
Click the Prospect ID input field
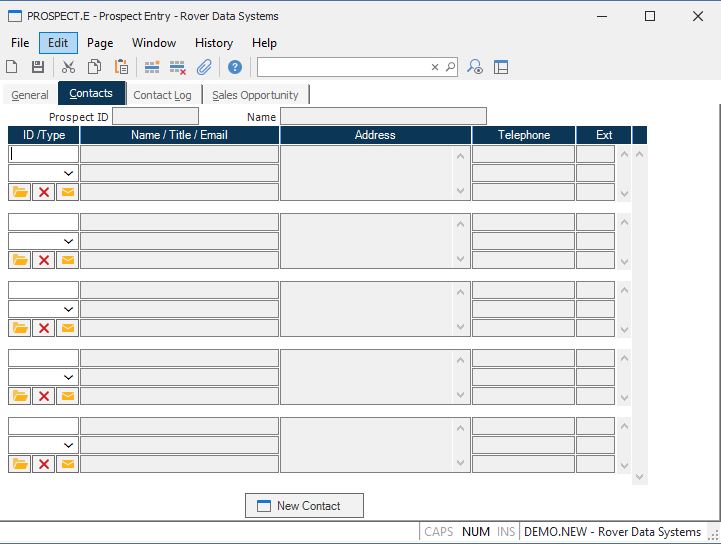[155, 117]
